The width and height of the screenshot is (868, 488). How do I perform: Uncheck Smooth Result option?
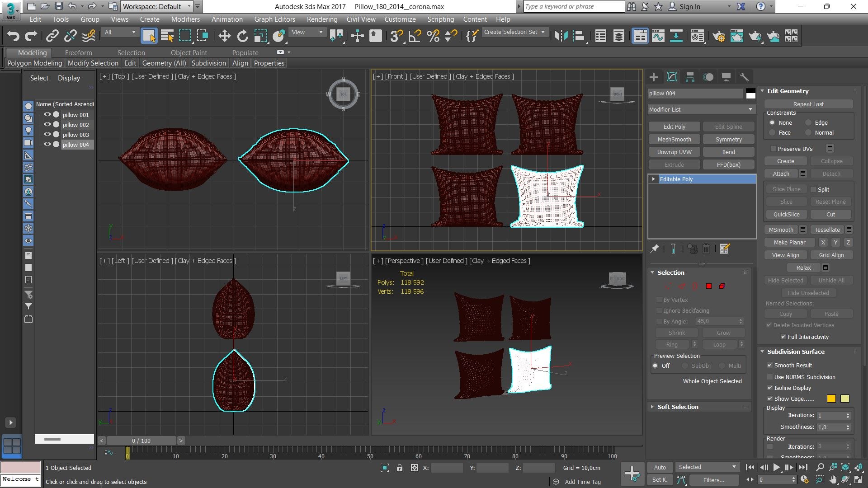click(769, 365)
